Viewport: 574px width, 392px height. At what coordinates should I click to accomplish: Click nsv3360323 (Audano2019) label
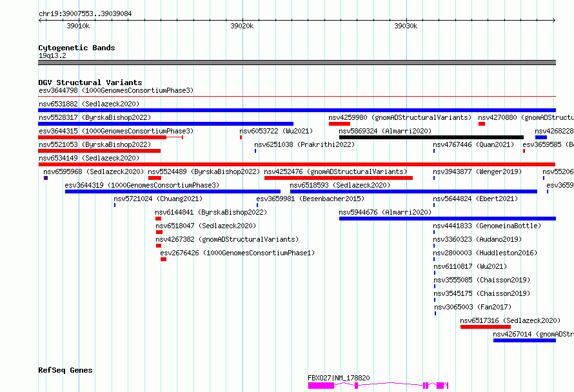(x=477, y=239)
